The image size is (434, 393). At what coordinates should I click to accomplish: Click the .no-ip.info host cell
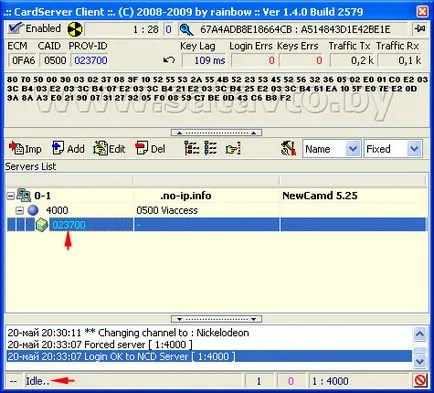186,196
